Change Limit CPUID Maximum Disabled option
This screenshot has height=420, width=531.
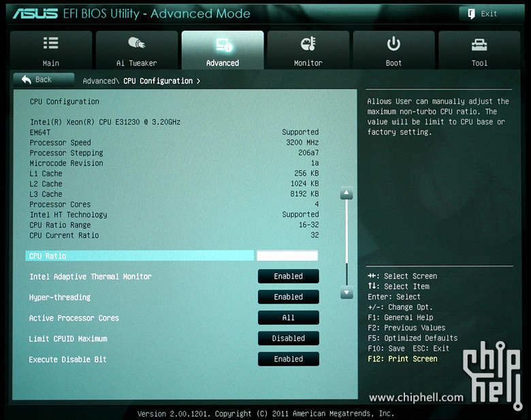(x=288, y=338)
